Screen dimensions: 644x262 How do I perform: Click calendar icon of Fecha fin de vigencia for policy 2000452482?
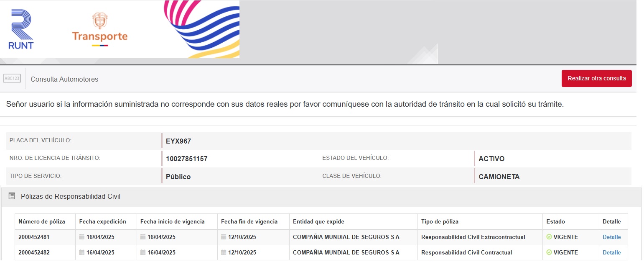point(224,252)
